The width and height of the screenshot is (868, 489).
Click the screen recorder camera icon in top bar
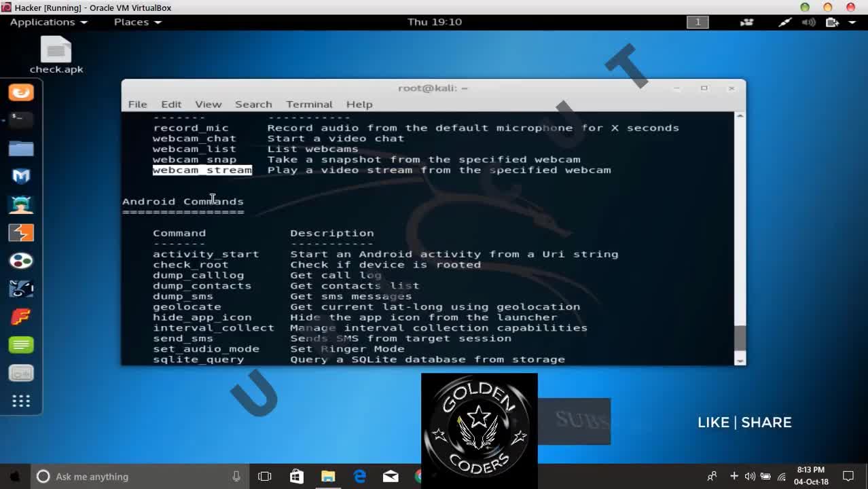point(747,22)
